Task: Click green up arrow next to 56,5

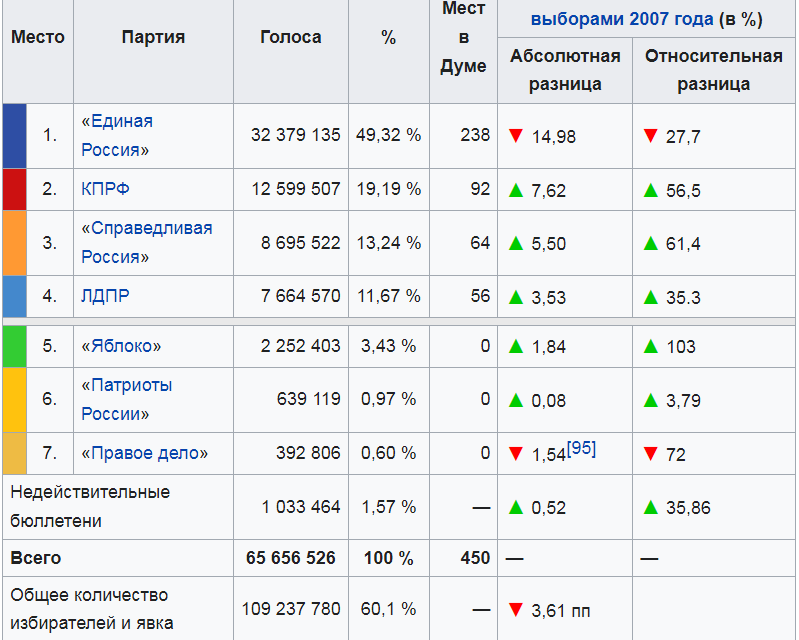Action: click(650, 190)
